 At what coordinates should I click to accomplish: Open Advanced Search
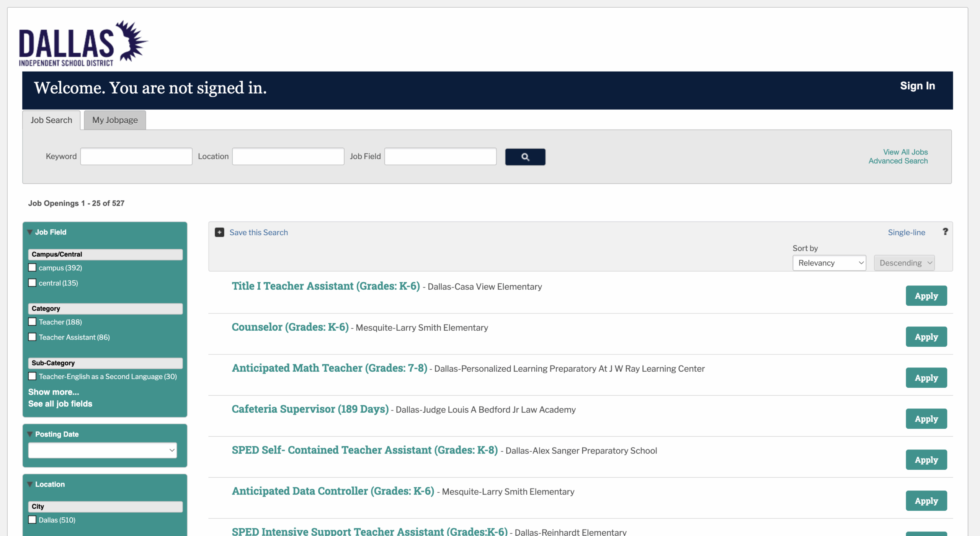click(x=898, y=161)
